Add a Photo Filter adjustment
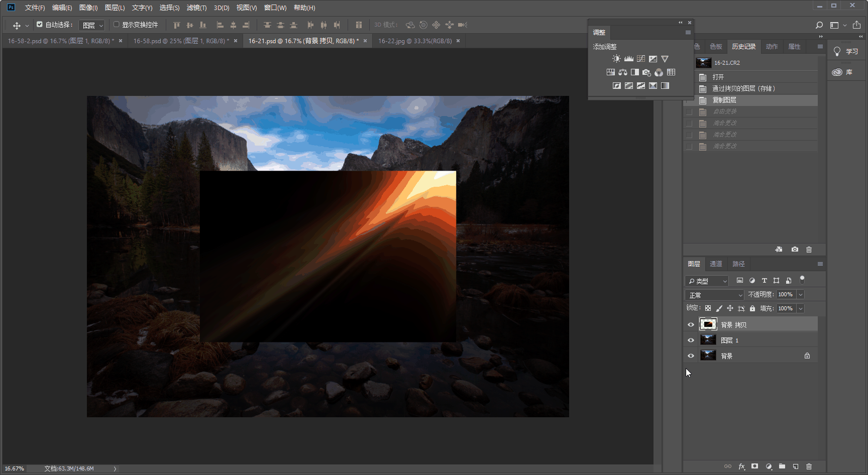 (x=646, y=72)
